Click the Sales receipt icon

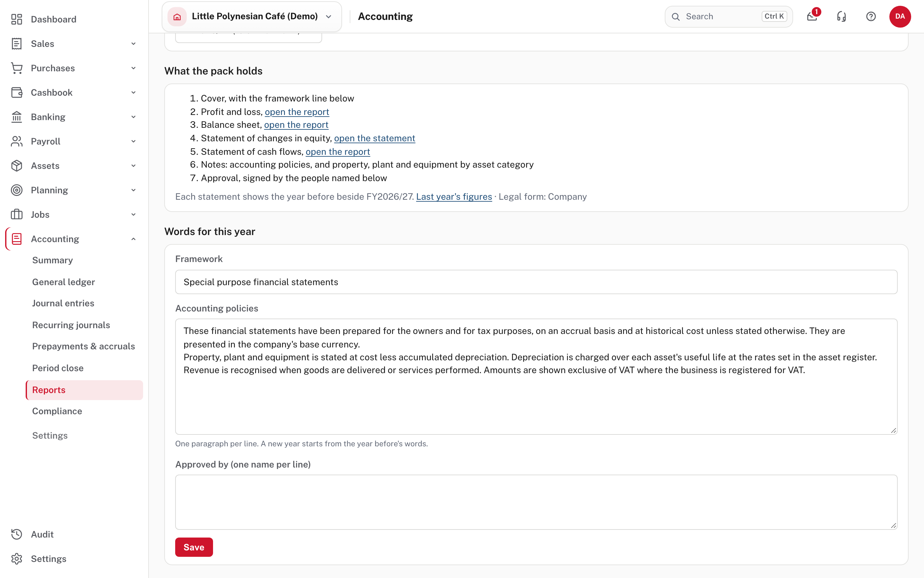coord(16,44)
